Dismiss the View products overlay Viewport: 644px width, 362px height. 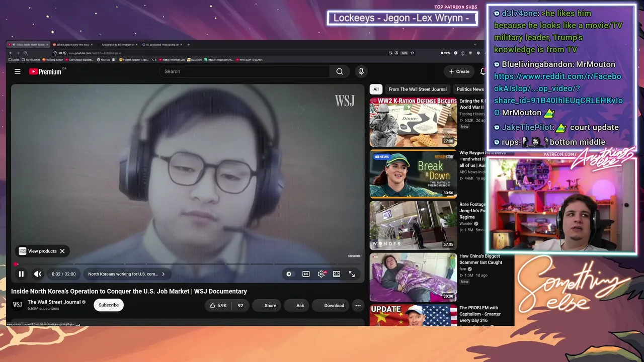coord(62,251)
